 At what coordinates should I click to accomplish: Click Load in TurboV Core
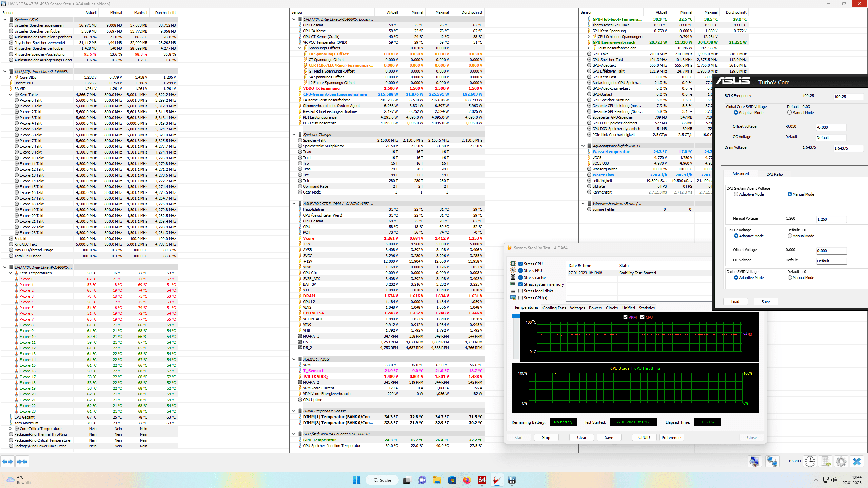tap(735, 302)
